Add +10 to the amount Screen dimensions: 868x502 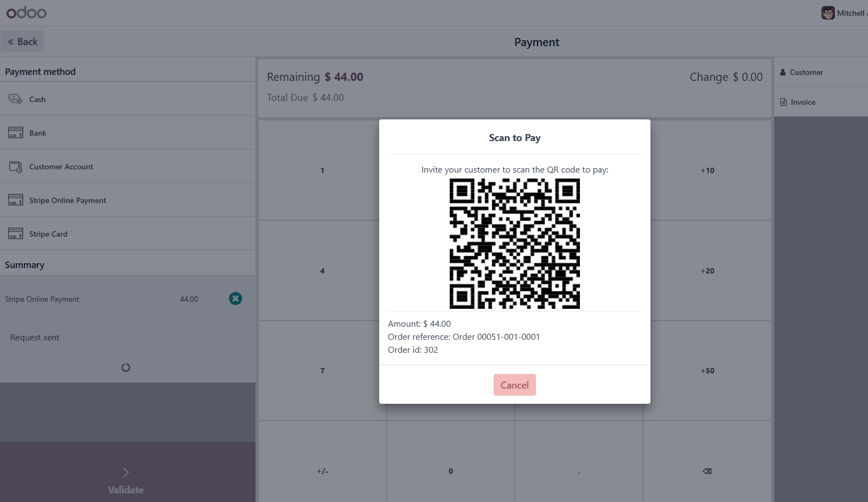pyautogui.click(x=707, y=170)
